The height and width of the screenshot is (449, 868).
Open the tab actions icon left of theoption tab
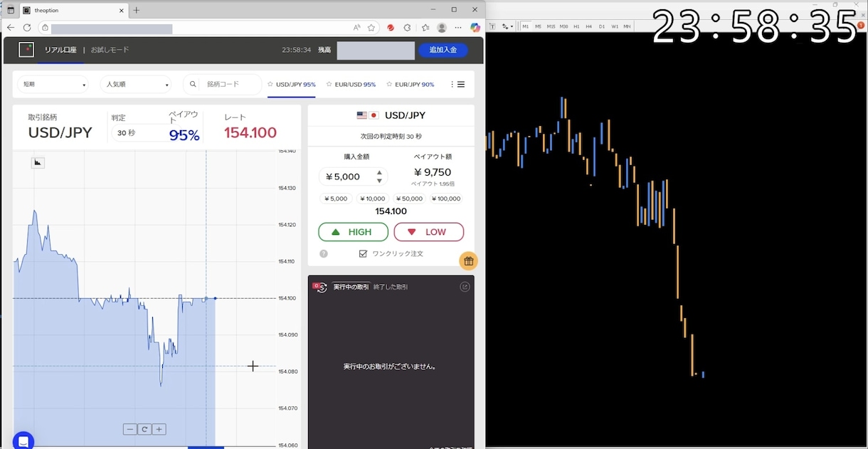tap(11, 10)
